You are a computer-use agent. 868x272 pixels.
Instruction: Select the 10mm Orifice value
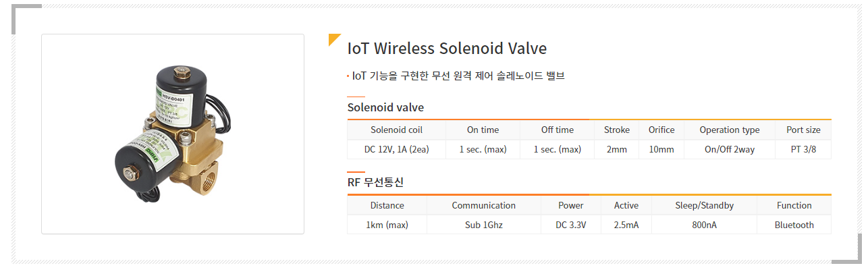pos(661,149)
